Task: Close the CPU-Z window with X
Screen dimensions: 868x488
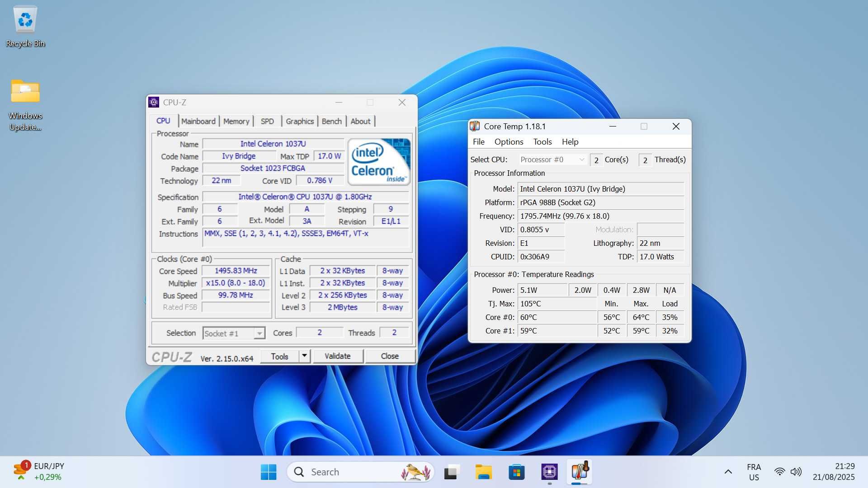Action: (x=402, y=103)
